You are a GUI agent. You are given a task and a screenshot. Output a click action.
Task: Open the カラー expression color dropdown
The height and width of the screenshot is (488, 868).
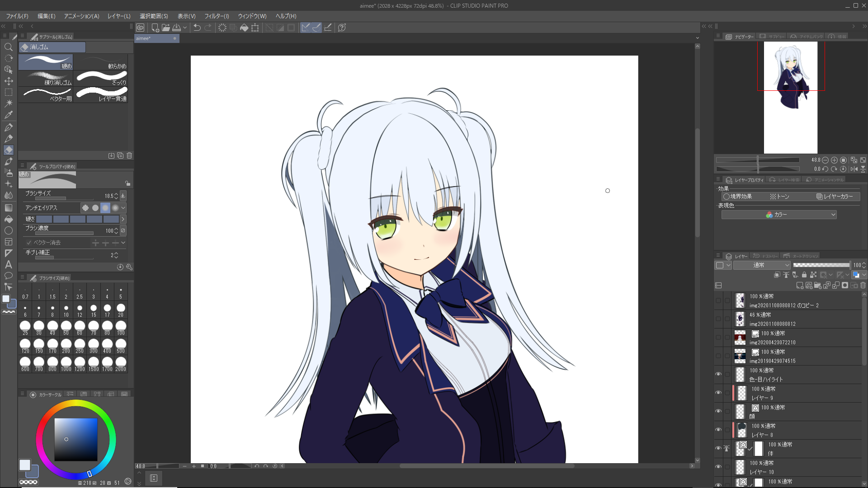(778, 215)
